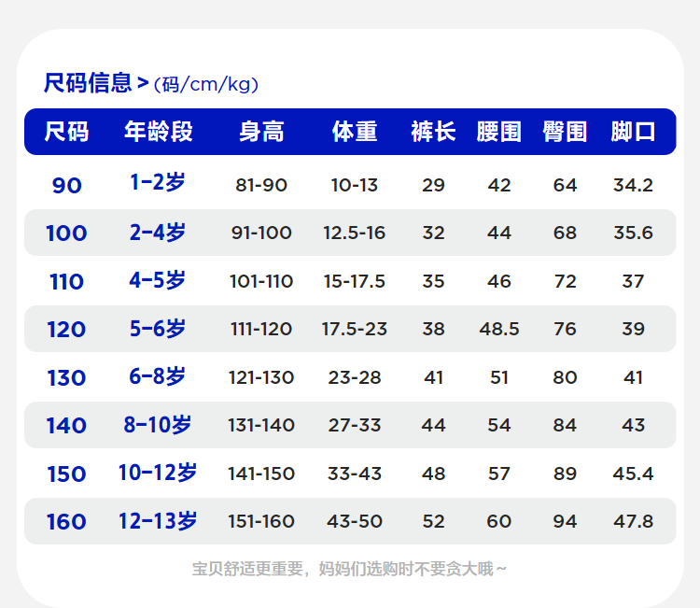Image resolution: width=700 pixels, height=608 pixels.
Task: Click leg opening value 45.4
Action: [x=633, y=474]
